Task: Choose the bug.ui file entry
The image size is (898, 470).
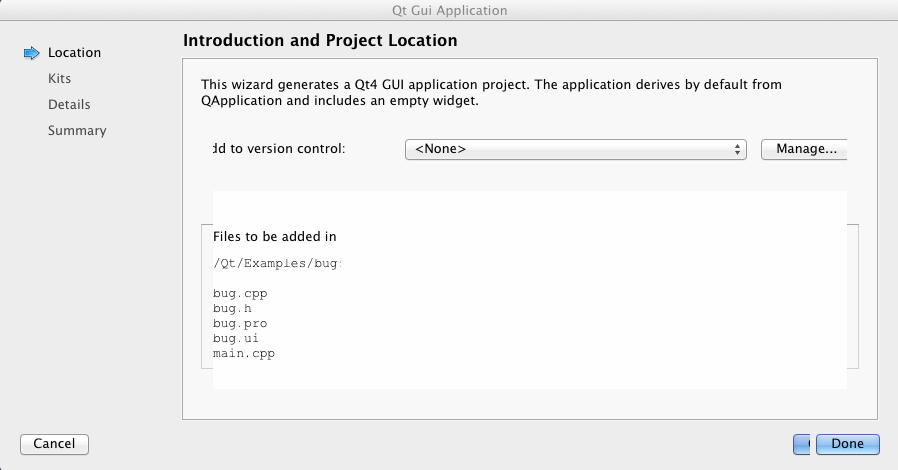Action: tap(236, 339)
